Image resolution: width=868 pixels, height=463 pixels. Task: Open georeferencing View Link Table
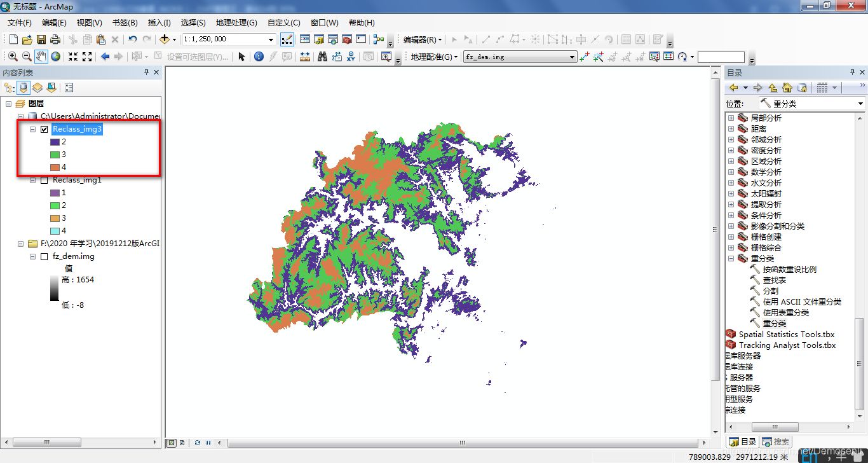coord(668,57)
